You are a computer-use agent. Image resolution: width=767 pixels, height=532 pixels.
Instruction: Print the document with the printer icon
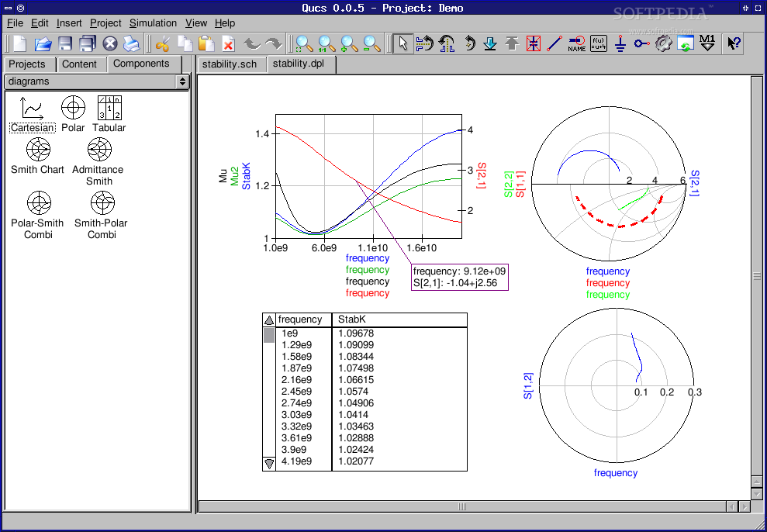(132, 43)
